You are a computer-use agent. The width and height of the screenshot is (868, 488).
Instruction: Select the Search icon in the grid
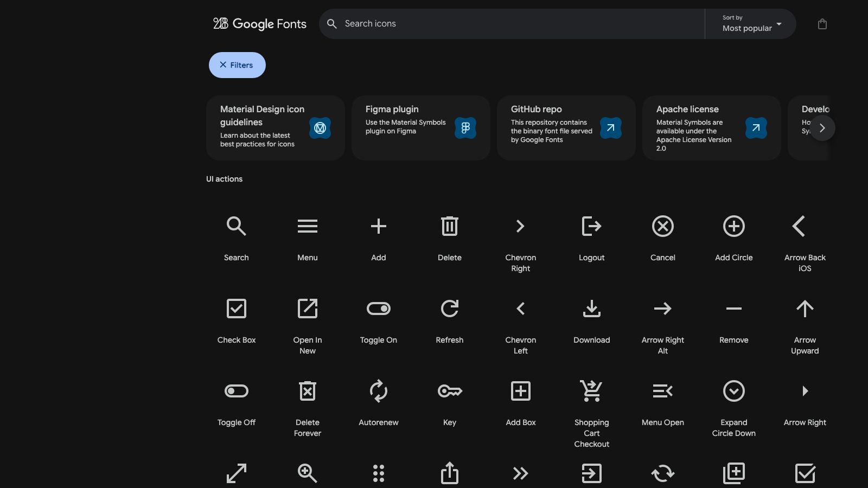(237, 226)
